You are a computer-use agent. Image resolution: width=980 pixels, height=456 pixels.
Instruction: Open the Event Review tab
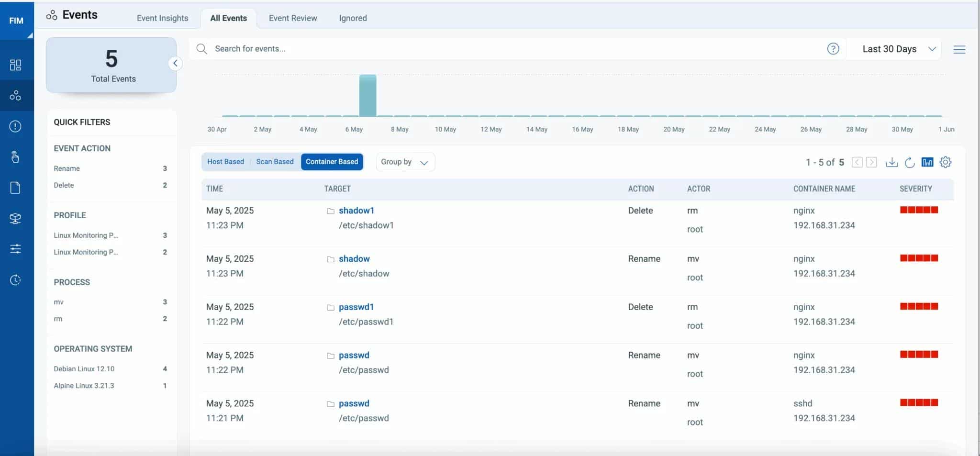pos(293,18)
